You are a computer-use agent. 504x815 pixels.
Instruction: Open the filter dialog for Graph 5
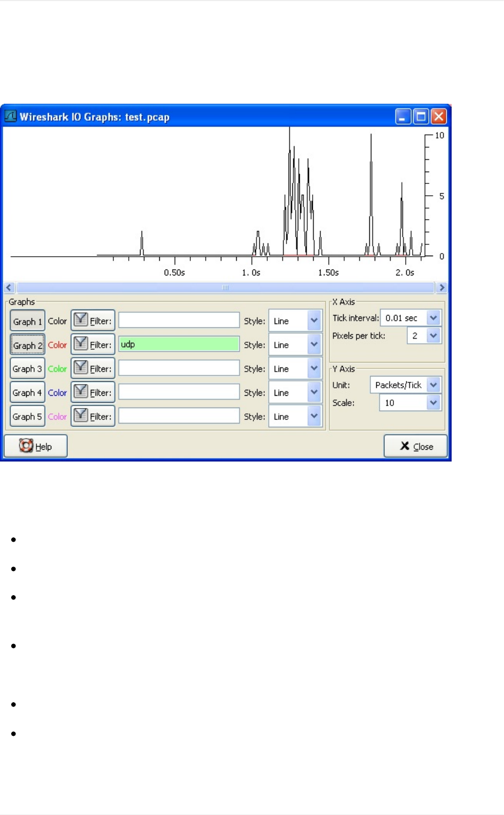pyautogui.click(x=93, y=416)
